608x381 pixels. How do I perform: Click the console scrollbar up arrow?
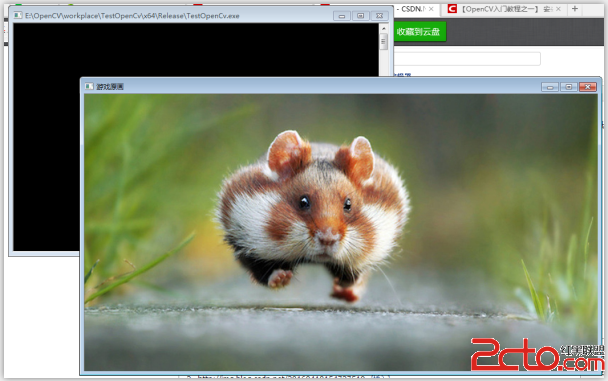pos(383,28)
